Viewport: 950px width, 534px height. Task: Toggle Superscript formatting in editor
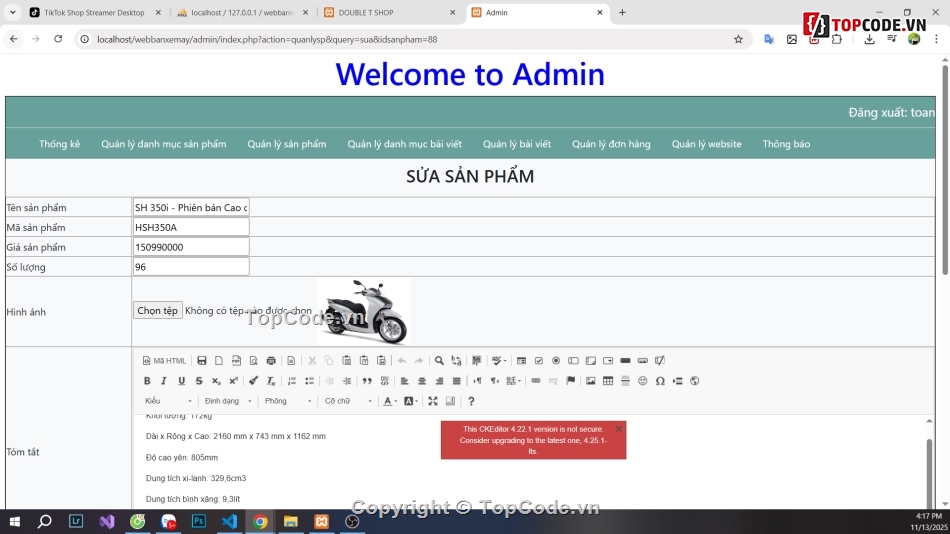pos(233,381)
